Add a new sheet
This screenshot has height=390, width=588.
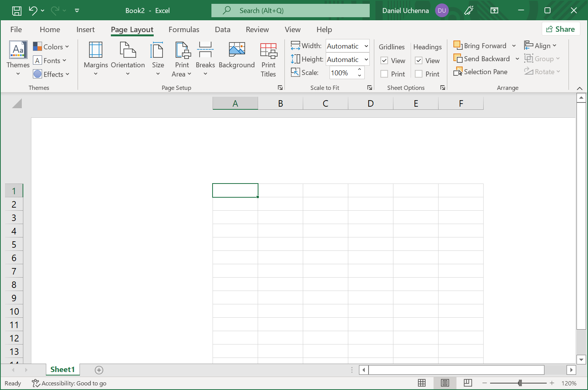(x=99, y=370)
